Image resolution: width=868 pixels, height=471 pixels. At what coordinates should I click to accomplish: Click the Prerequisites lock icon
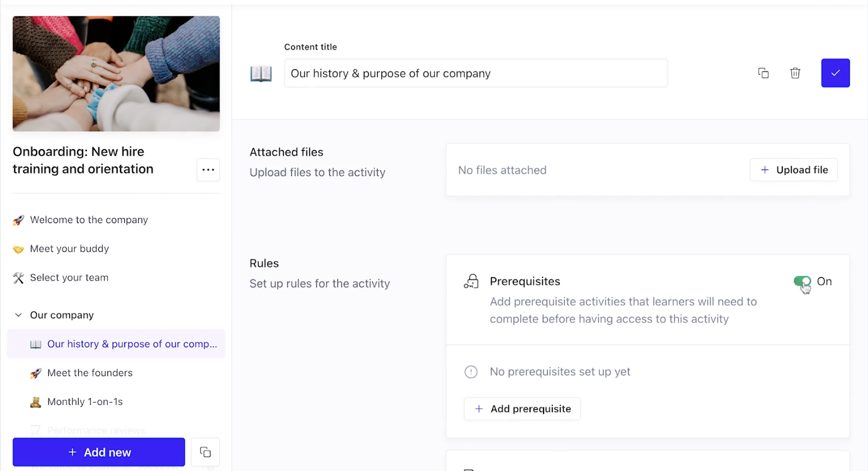[x=471, y=282]
